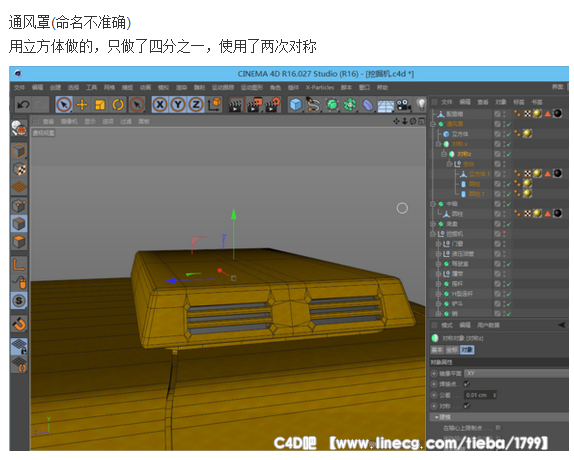
Task: Open the 镜像平面 XY dropdown
Action: coord(516,373)
